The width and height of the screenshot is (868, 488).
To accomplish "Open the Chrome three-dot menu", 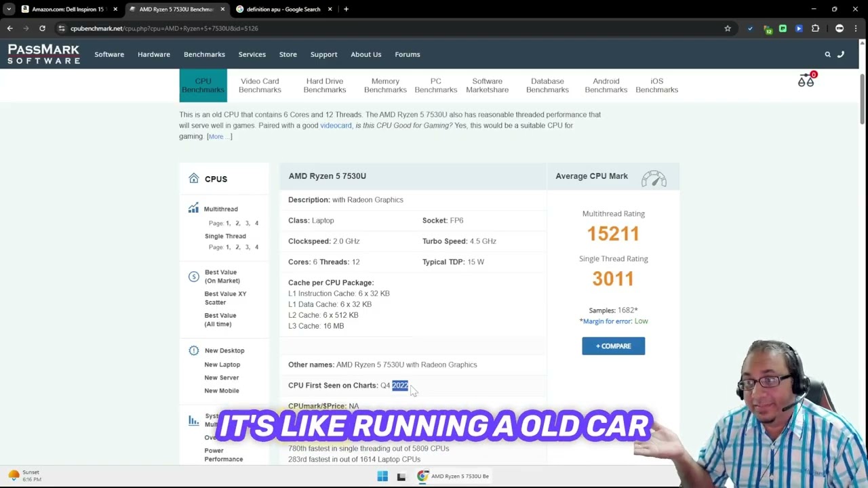I will [855, 28].
